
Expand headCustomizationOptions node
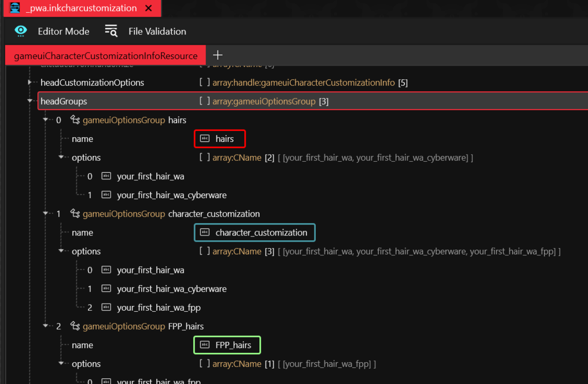30,82
